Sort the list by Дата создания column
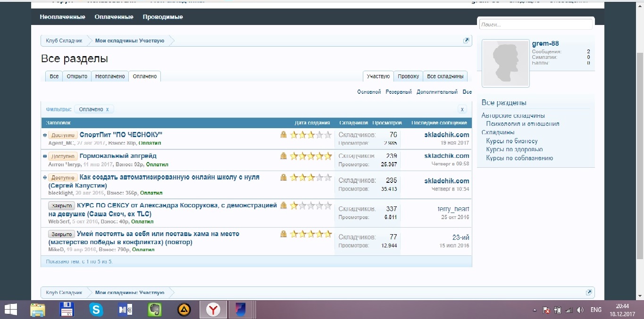Viewport: 644px width, 319px height. [x=312, y=123]
